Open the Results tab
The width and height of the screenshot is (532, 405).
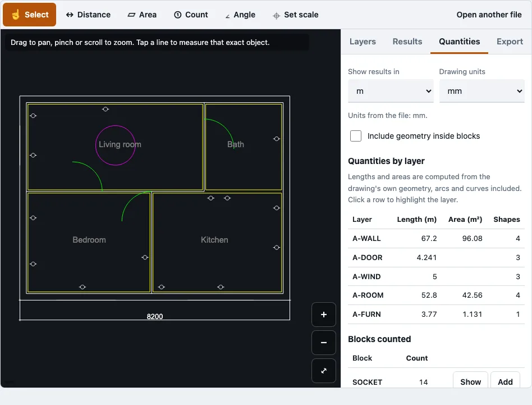407,42
